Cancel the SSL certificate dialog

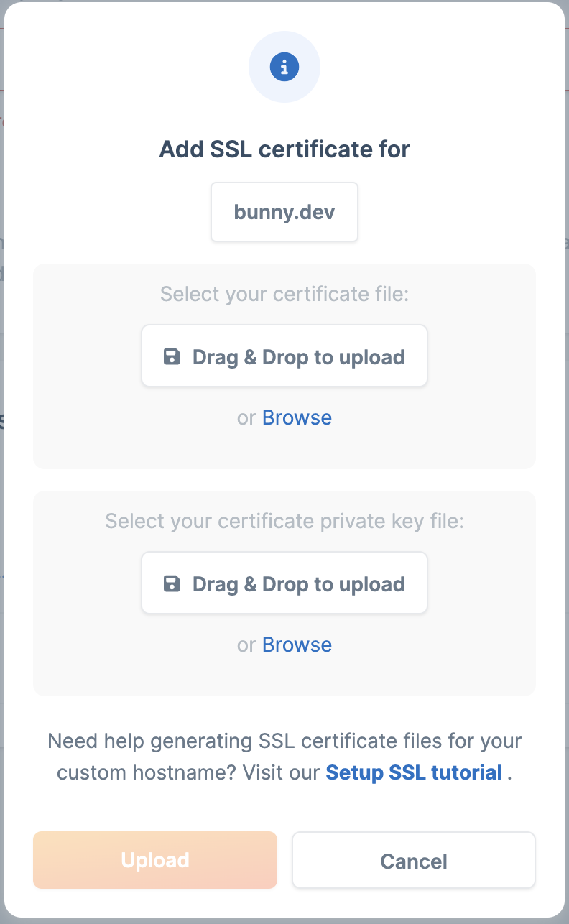414,860
